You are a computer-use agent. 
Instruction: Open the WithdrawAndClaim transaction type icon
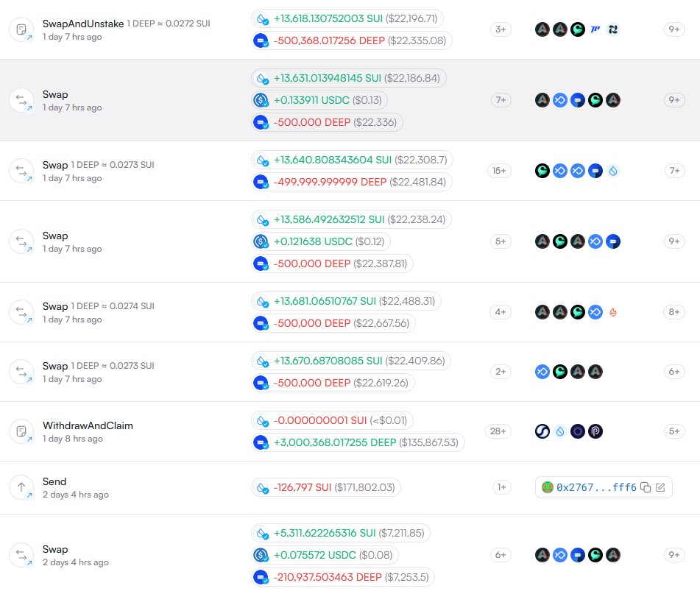pyautogui.click(x=21, y=431)
